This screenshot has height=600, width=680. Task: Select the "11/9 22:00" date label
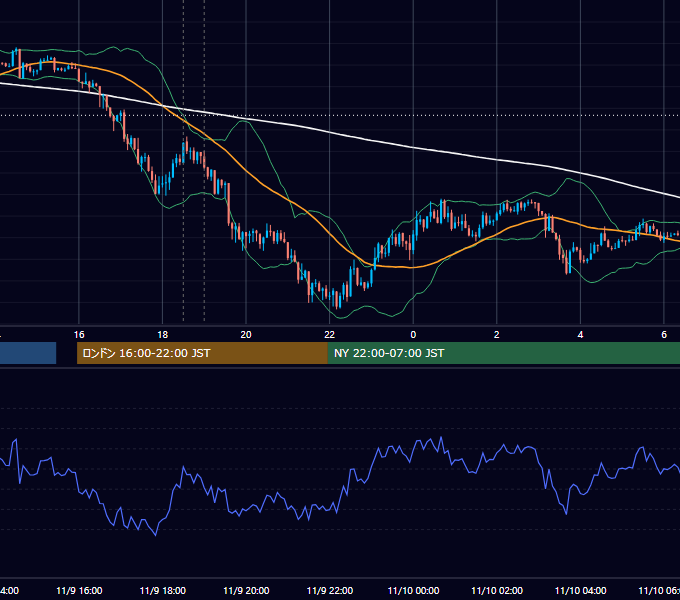coord(330,590)
